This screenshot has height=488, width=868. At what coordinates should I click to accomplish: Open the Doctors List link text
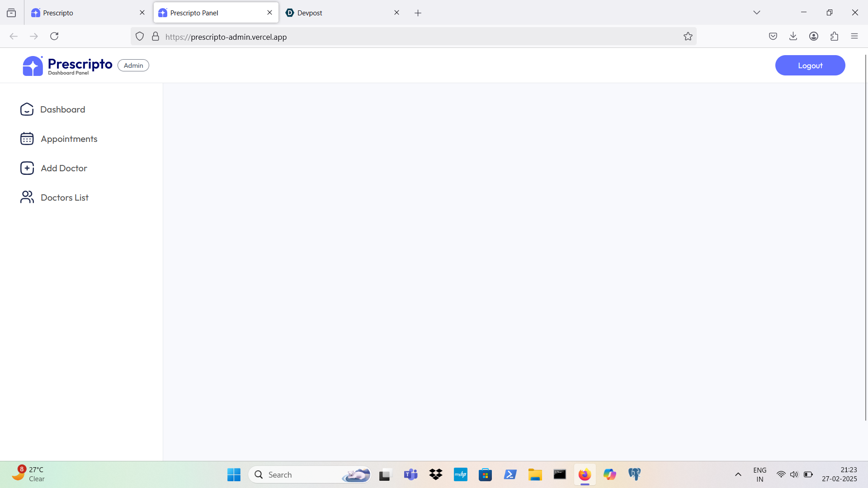(65, 197)
